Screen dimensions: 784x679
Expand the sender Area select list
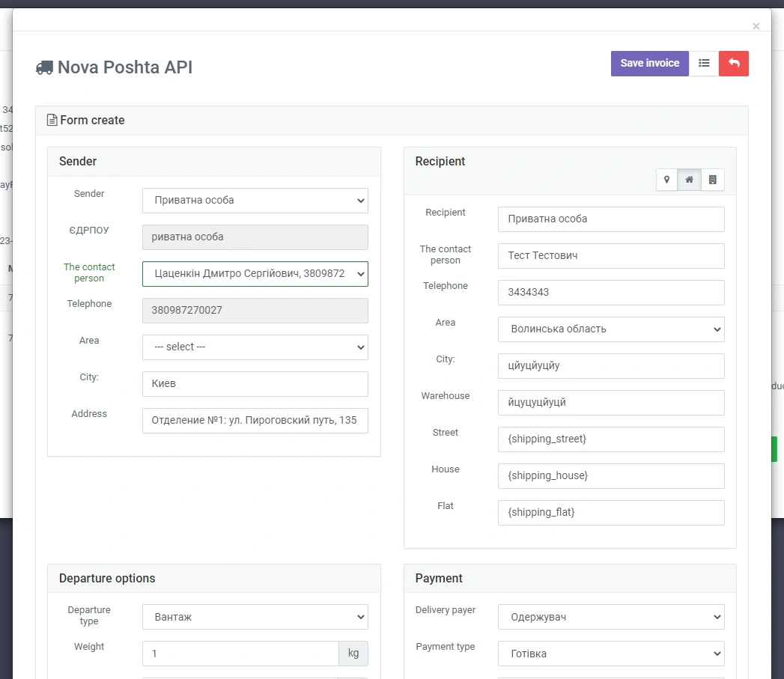[255, 347]
